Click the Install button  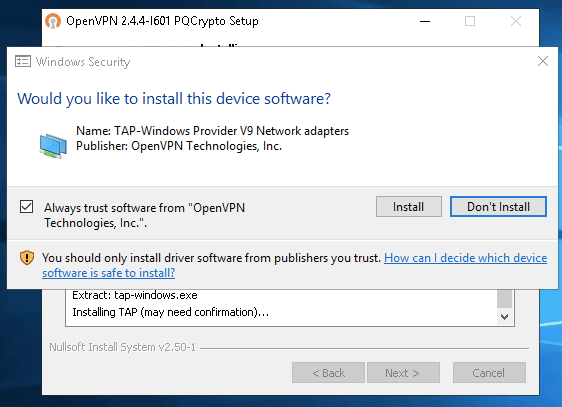[x=409, y=207]
